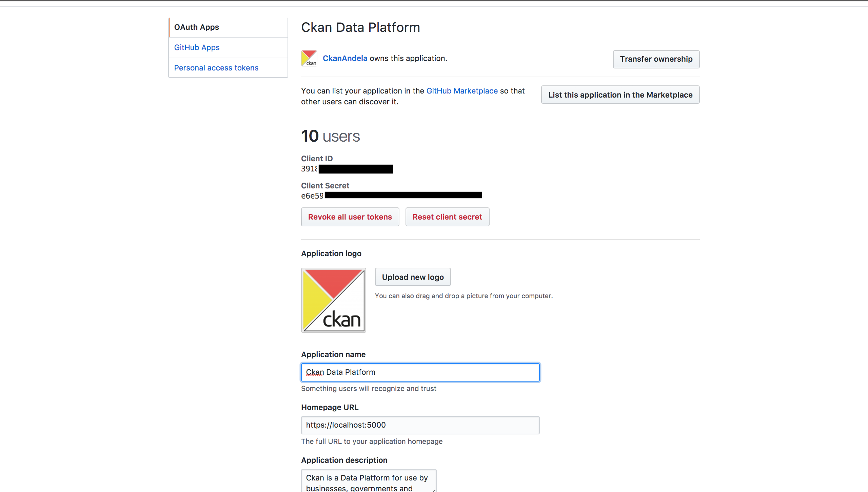Click Revoke all user tokens
The image size is (868, 492).
(350, 217)
